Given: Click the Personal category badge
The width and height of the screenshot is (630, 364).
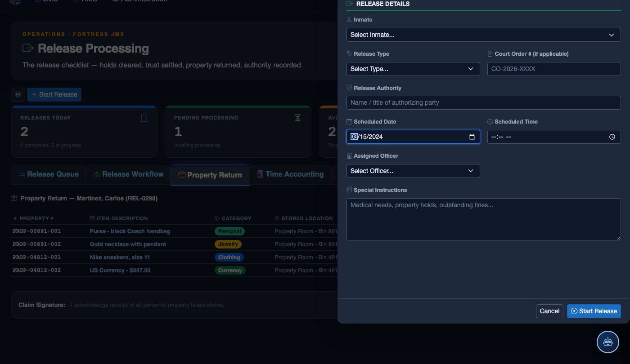Looking at the screenshot, I should coord(229,231).
